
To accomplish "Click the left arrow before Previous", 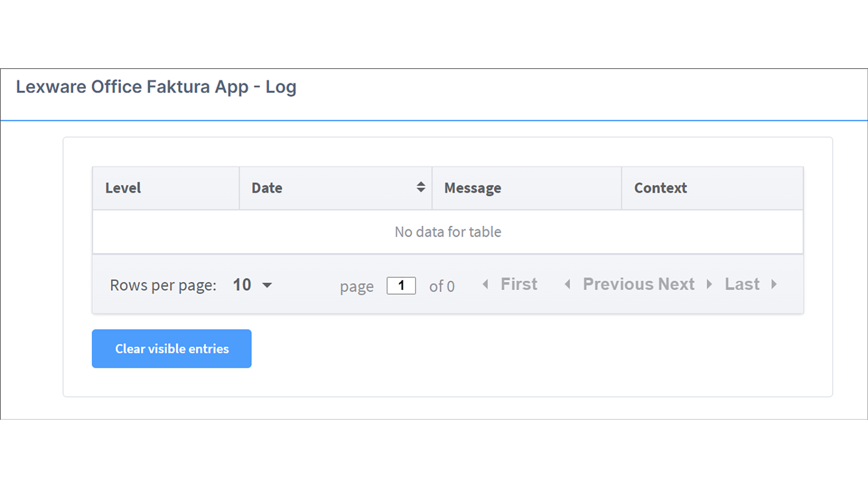I will [568, 284].
